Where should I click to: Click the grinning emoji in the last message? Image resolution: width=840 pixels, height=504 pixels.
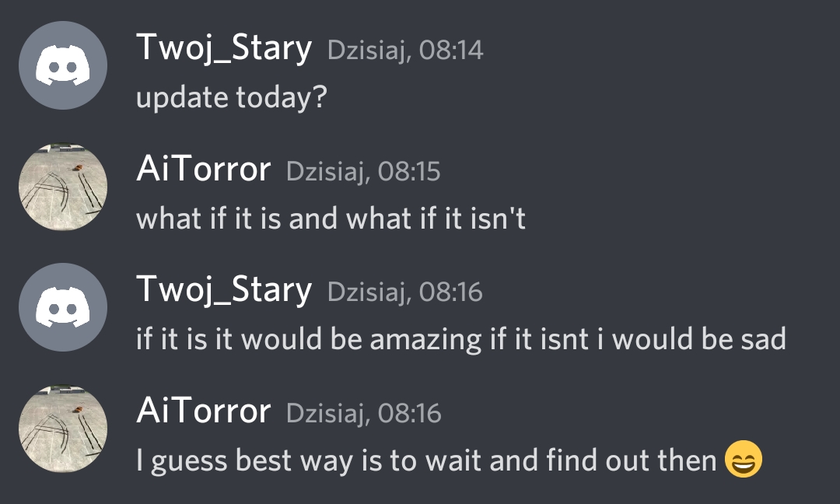[743, 459]
